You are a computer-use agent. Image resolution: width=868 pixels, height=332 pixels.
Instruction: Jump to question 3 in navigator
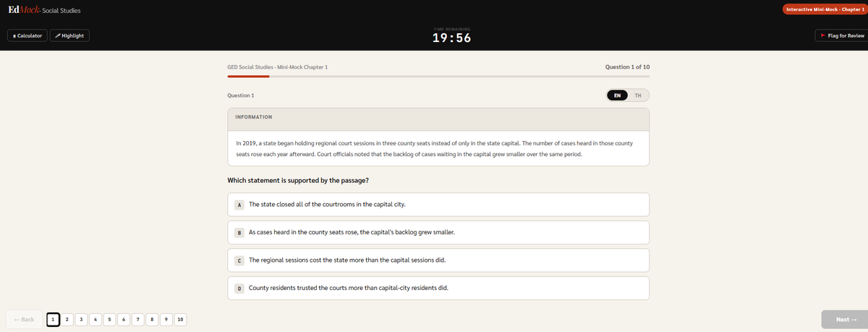(81, 320)
